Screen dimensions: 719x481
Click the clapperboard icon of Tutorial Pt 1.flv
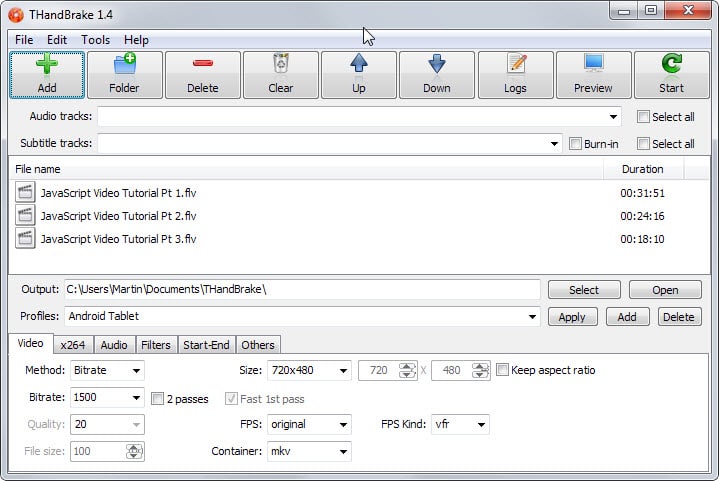tap(25, 192)
